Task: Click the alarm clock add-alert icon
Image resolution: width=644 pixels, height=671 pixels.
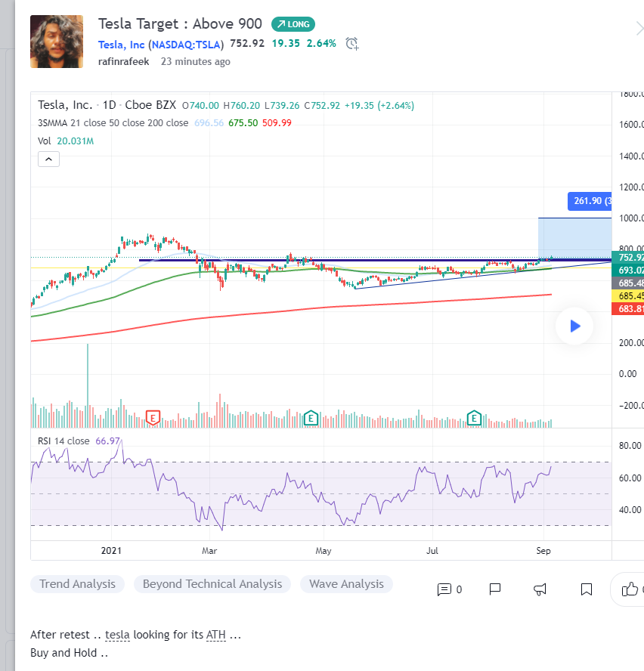Action: (x=352, y=43)
